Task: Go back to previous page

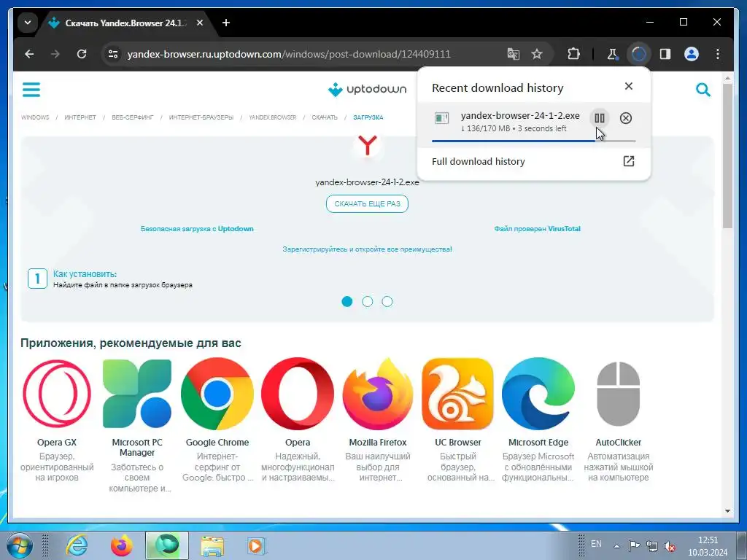Action: 29,54
